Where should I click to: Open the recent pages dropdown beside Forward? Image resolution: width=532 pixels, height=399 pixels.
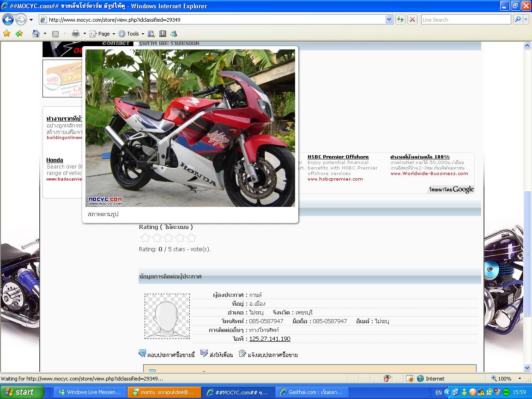tap(31, 20)
